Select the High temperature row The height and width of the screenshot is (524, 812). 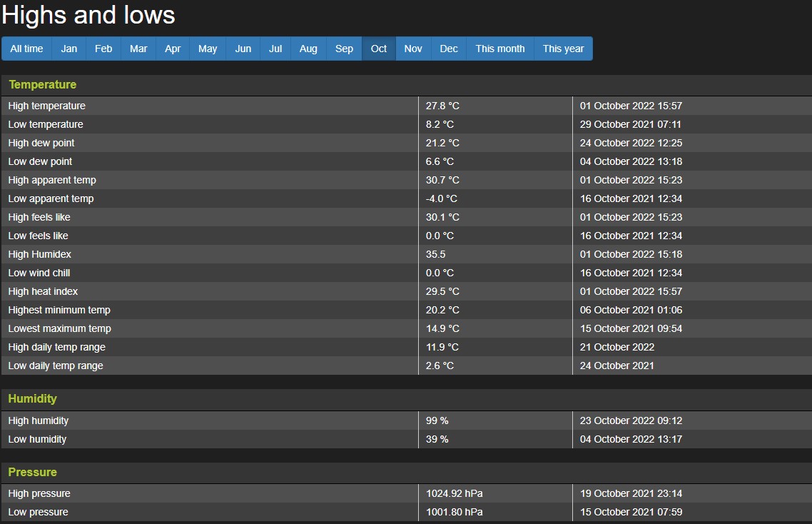coord(47,106)
